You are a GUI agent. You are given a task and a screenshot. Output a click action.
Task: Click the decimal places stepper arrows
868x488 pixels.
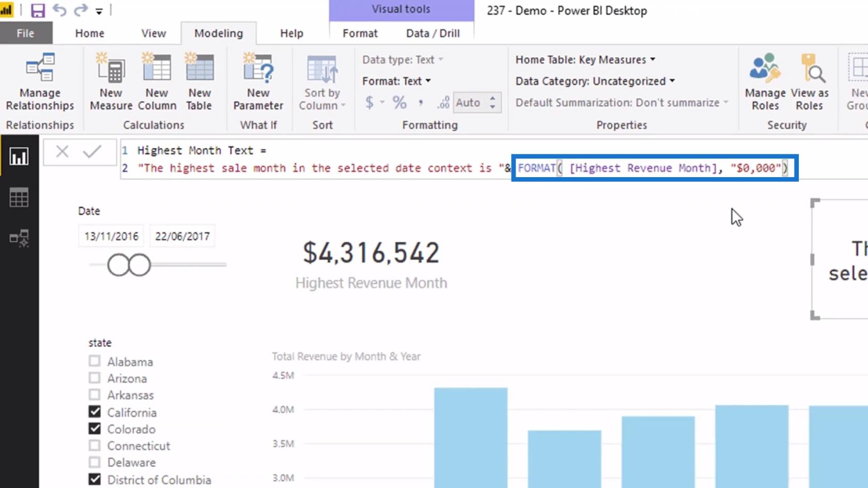tap(493, 102)
